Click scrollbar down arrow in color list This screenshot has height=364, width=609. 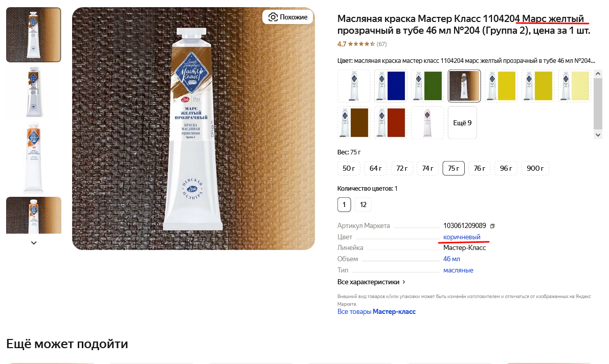pos(598,134)
